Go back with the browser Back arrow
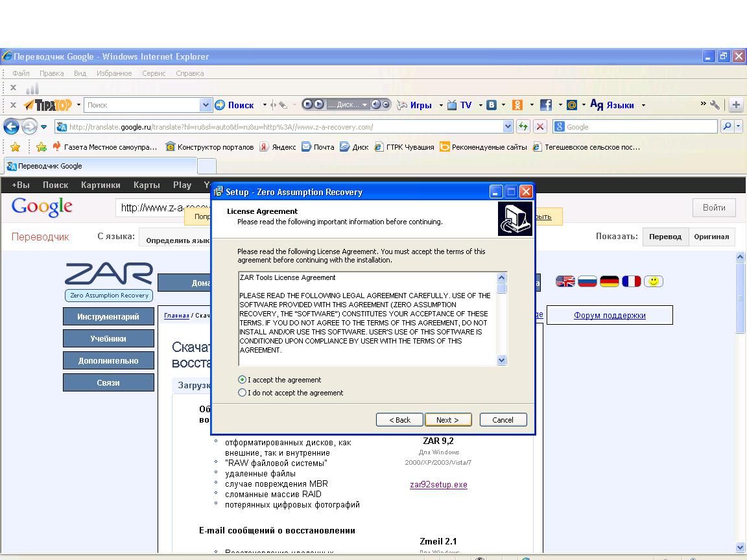The width and height of the screenshot is (747, 560). tap(12, 126)
